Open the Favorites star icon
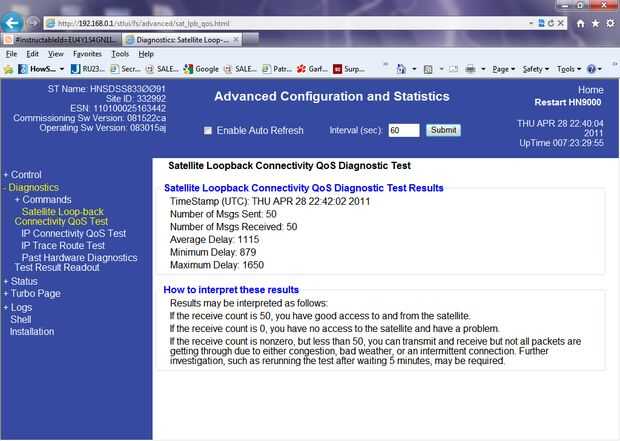This screenshot has height=441, width=620. click(595, 24)
